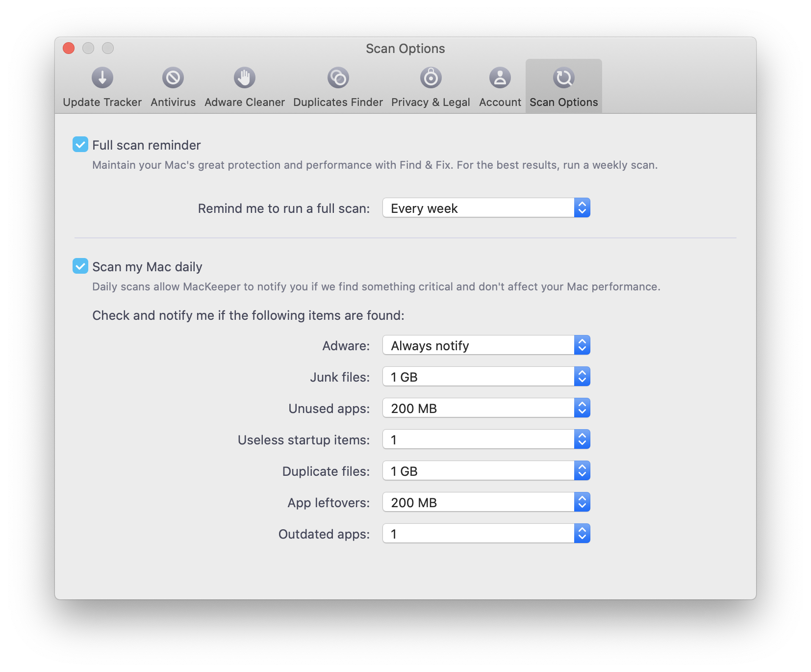Click the 'Daily scans allow MacKeeper' description

pyautogui.click(x=376, y=287)
